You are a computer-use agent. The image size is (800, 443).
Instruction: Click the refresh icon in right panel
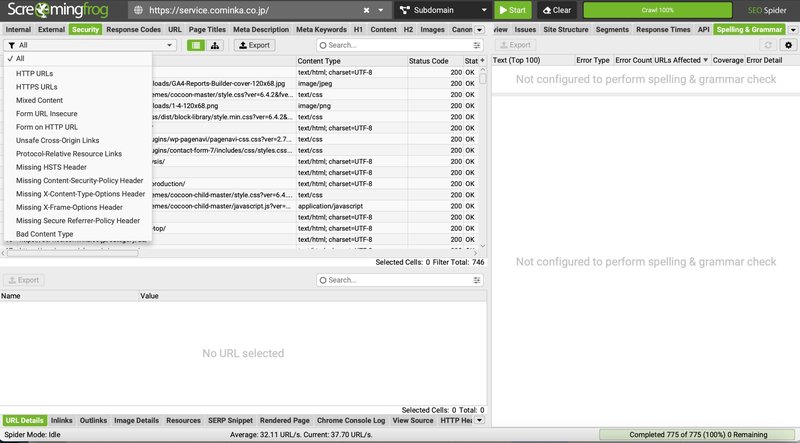point(768,45)
